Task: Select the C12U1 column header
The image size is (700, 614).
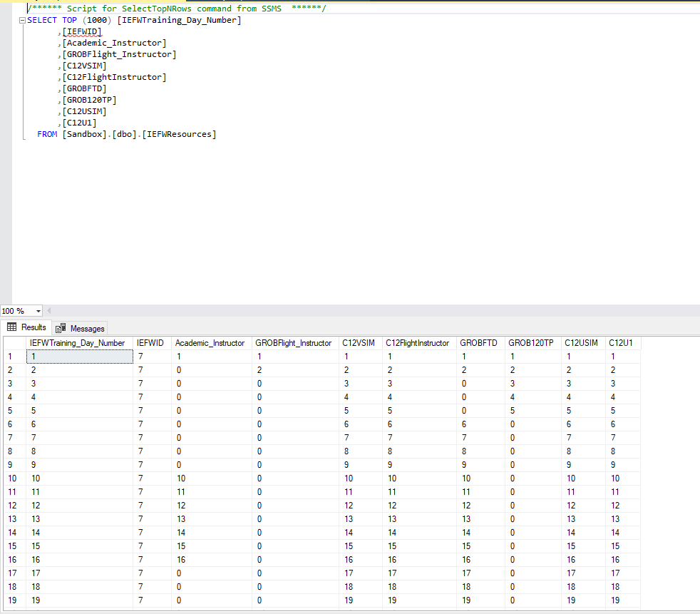Action: click(623, 343)
